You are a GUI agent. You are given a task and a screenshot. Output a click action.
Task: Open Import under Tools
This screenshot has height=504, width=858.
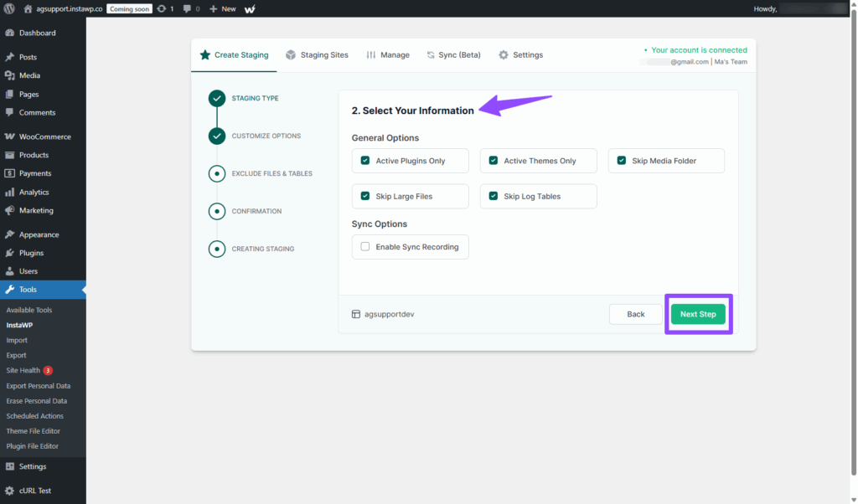(x=17, y=340)
